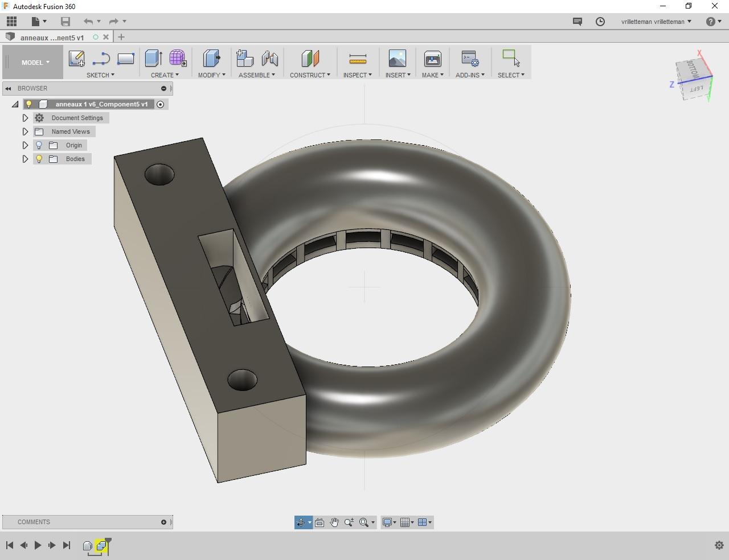Open the MODEL workspace dropdown
Screen dimensions: 729x560
[35, 63]
